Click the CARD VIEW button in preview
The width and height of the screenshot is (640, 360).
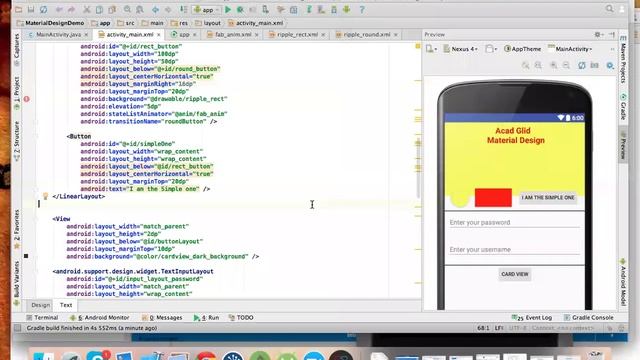point(515,274)
